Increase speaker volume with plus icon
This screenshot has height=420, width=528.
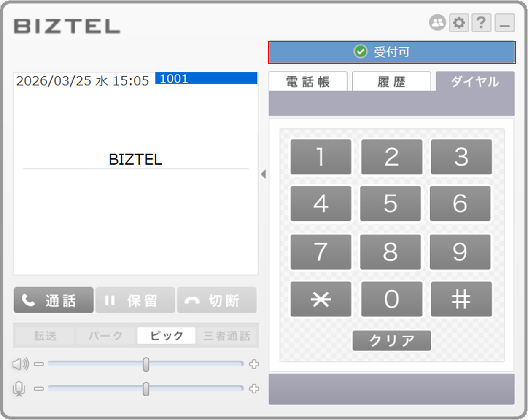pos(254,364)
